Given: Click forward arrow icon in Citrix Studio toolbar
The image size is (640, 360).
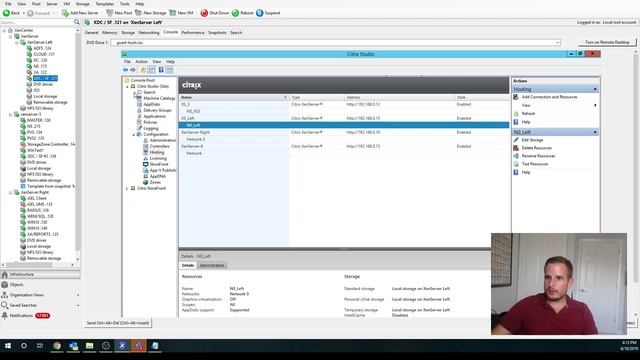Looking at the screenshot, I should tap(133, 70).
